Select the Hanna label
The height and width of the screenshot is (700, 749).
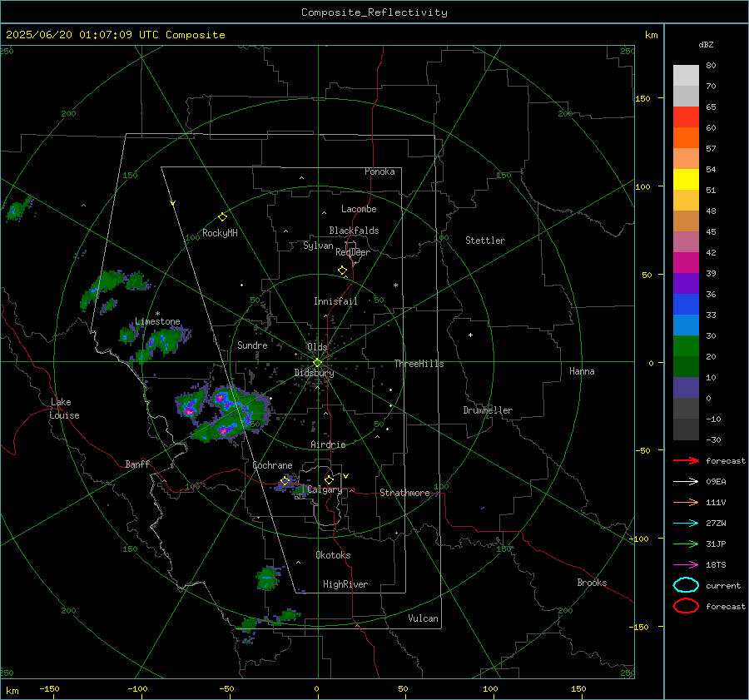point(582,371)
